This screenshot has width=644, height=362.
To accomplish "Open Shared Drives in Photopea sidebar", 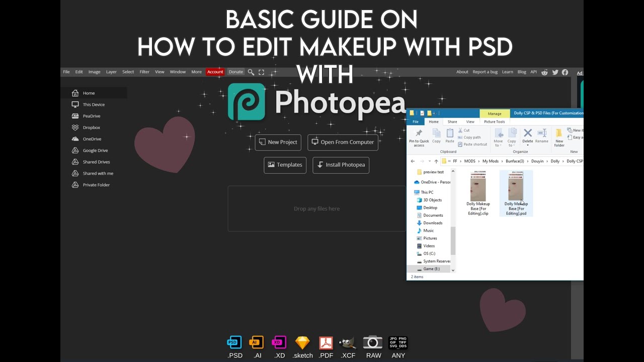I will coord(91,162).
